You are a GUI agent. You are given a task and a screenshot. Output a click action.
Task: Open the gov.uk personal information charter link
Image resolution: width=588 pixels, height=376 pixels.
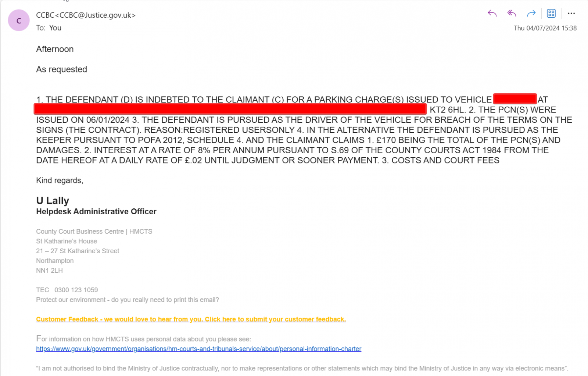pyautogui.click(x=198, y=349)
